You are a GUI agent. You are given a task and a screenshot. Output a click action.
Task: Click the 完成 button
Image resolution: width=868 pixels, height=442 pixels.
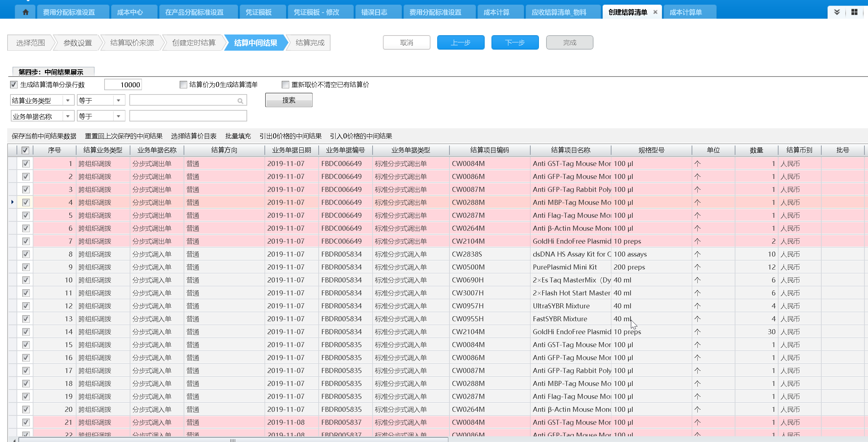(570, 42)
